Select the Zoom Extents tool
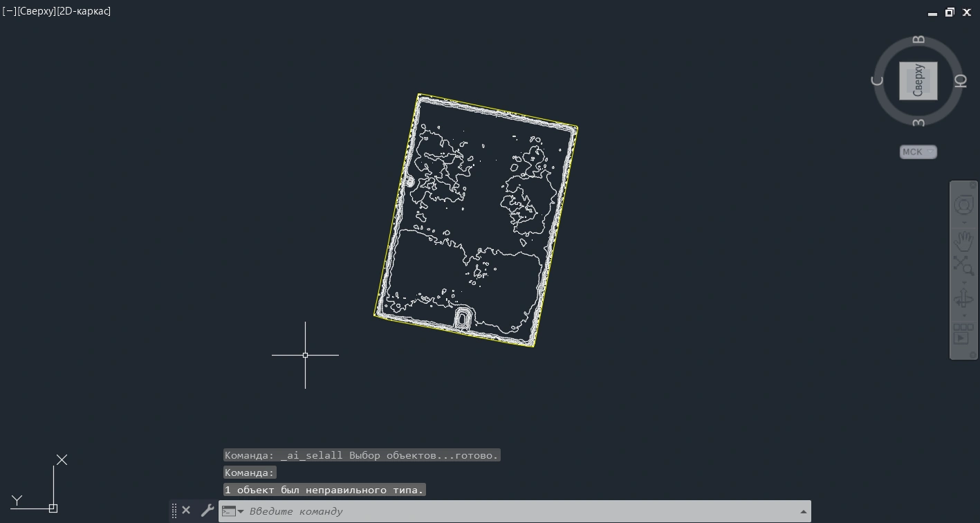This screenshot has width=980, height=523. click(963, 265)
